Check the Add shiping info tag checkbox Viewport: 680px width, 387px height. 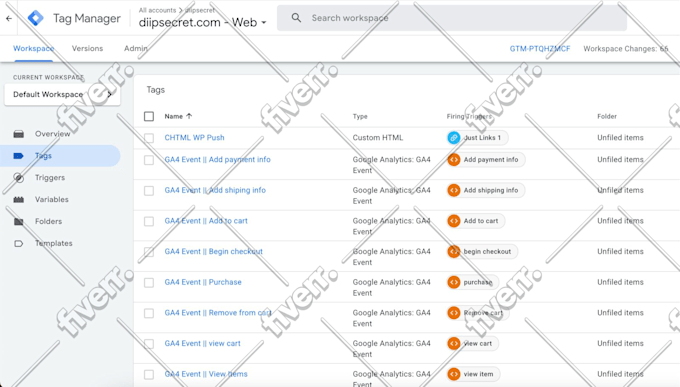[x=149, y=190]
